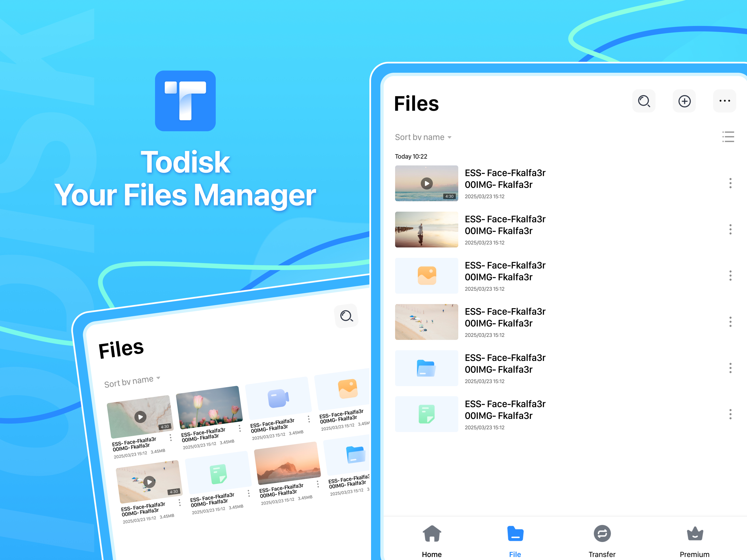The height and width of the screenshot is (560, 747).
Task: Open the blue folder item thumbnail
Action: tap(427, 368)
